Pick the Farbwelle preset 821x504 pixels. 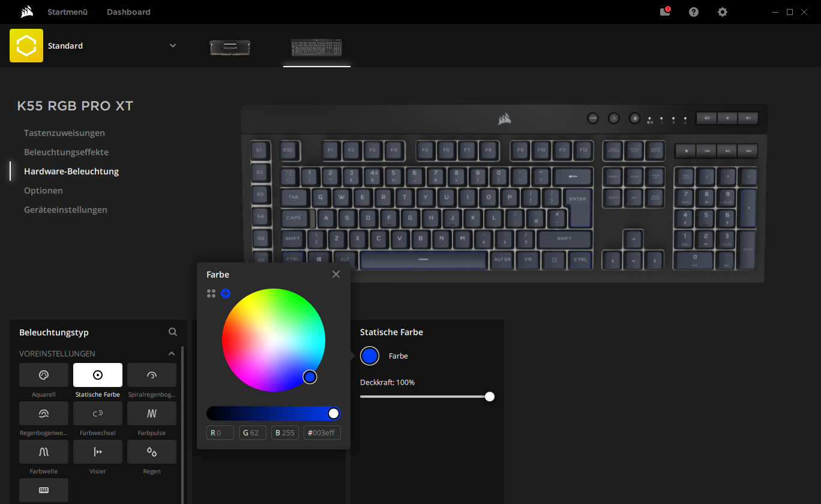(44, 452)
